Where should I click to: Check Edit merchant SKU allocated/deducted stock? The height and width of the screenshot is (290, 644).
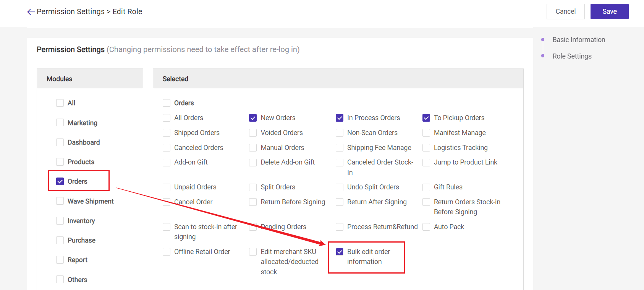(x=253, y=252)
